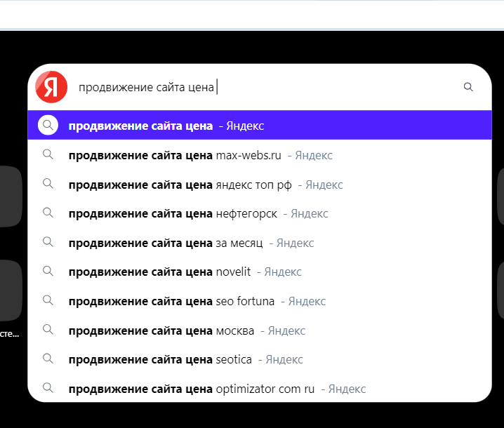
Task: Pick the 'seo fortuna' suggestion
Action: (260, 301)
